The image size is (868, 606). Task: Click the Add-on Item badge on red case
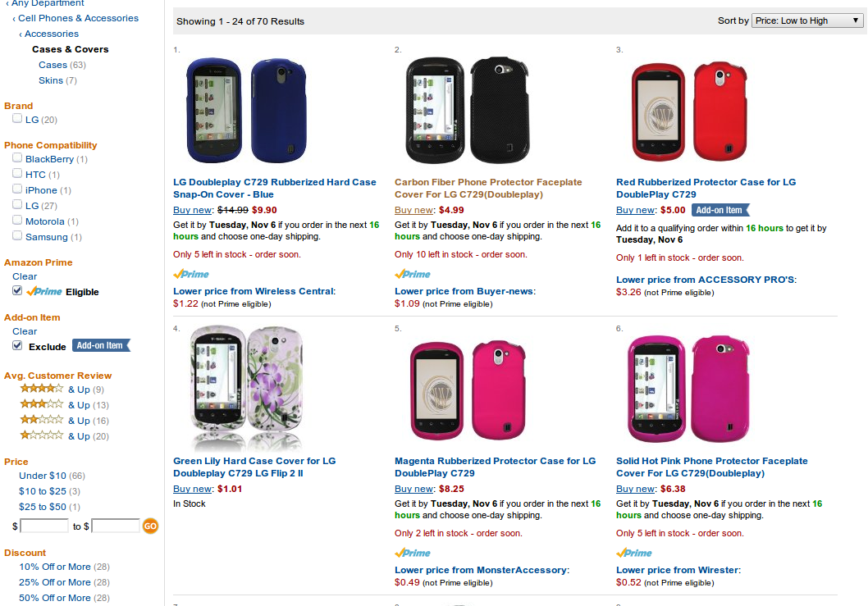tap(720, 210)
